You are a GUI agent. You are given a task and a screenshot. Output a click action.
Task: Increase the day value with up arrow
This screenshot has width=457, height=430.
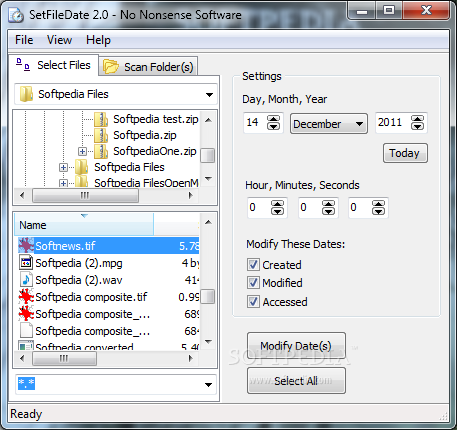274,119
